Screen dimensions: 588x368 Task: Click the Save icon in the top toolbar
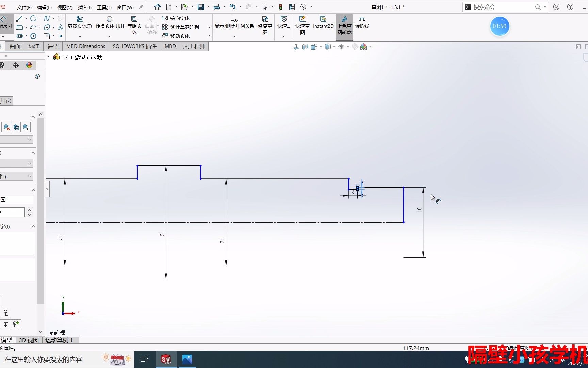[x=201, y=7]
